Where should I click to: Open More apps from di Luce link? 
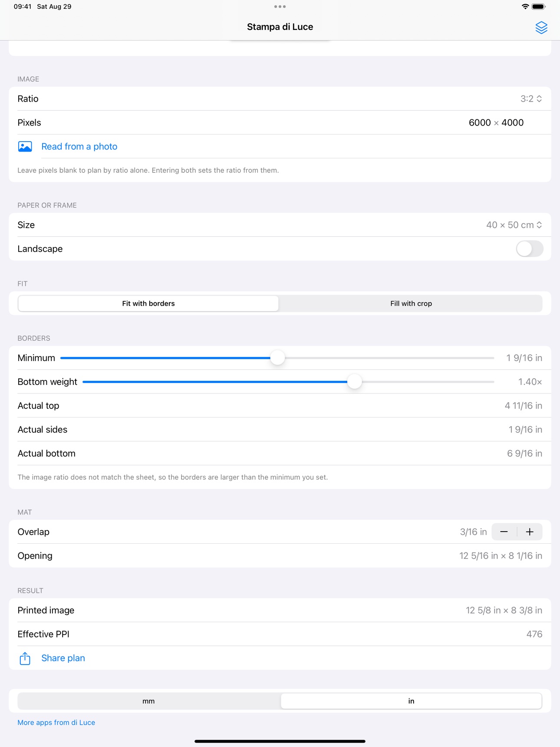(x=56, y=722)
